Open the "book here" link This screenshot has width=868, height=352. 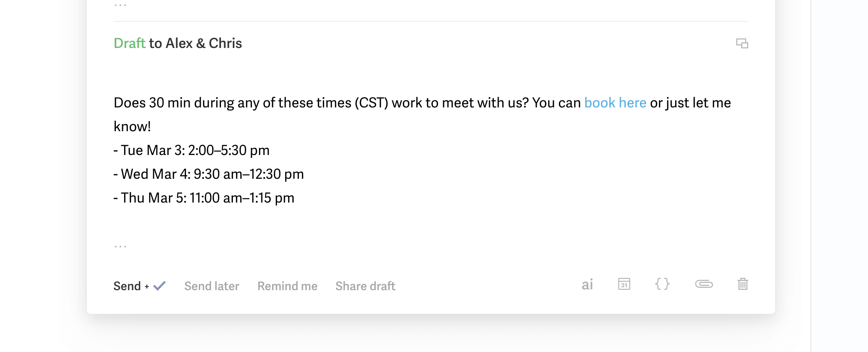[x=615, y=103]
